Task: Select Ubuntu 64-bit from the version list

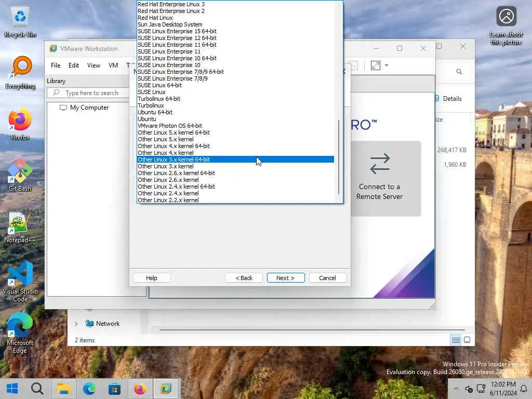Action: [235, 112]
